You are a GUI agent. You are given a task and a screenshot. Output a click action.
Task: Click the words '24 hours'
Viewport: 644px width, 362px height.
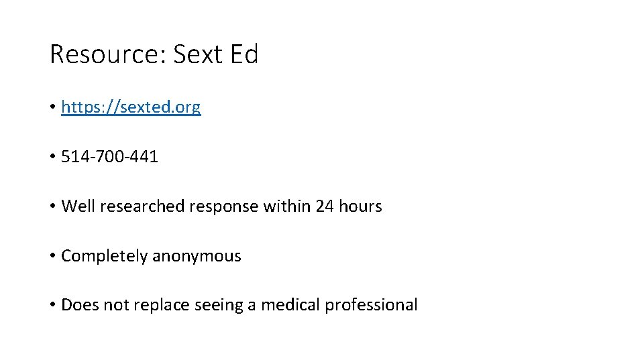tap(348, 206)
